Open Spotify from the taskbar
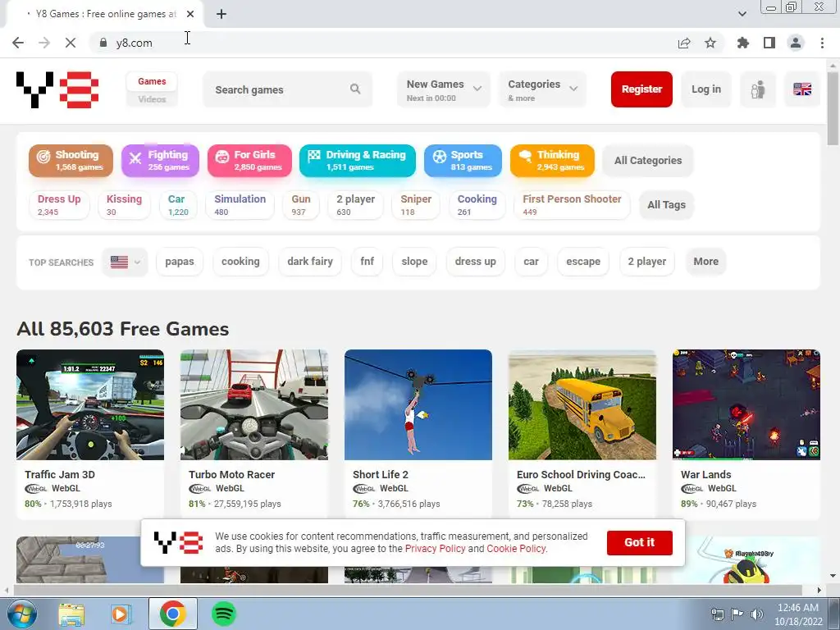The height and width of the screenshot is (630, 840). coord(224,614)
